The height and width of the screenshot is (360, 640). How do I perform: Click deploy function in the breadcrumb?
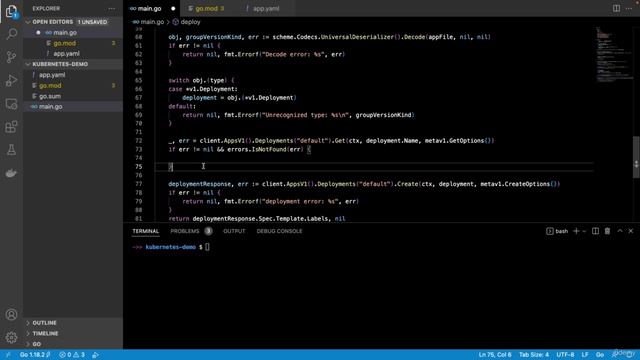[x=190, y=22]
